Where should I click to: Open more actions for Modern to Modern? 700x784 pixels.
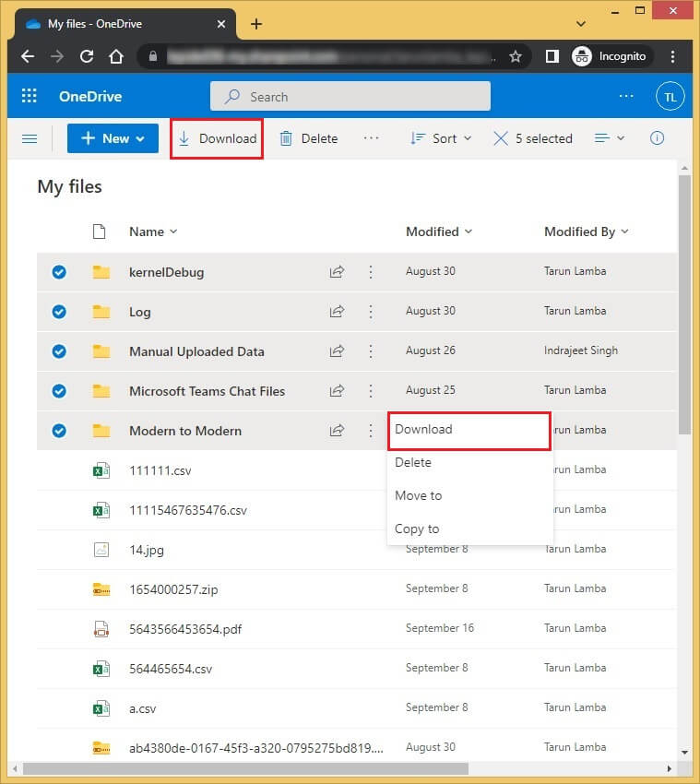point(371,430)
